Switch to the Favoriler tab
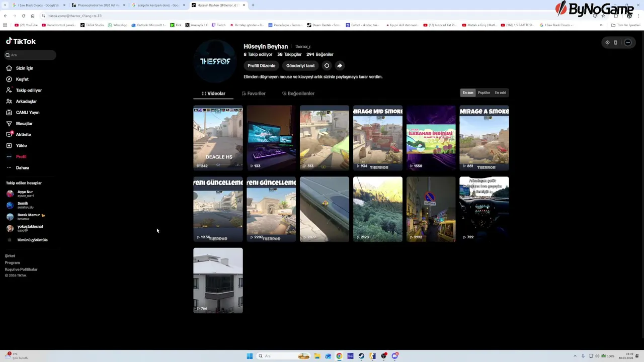This screenshot has width=644, height=362. (x=254, y=94)
